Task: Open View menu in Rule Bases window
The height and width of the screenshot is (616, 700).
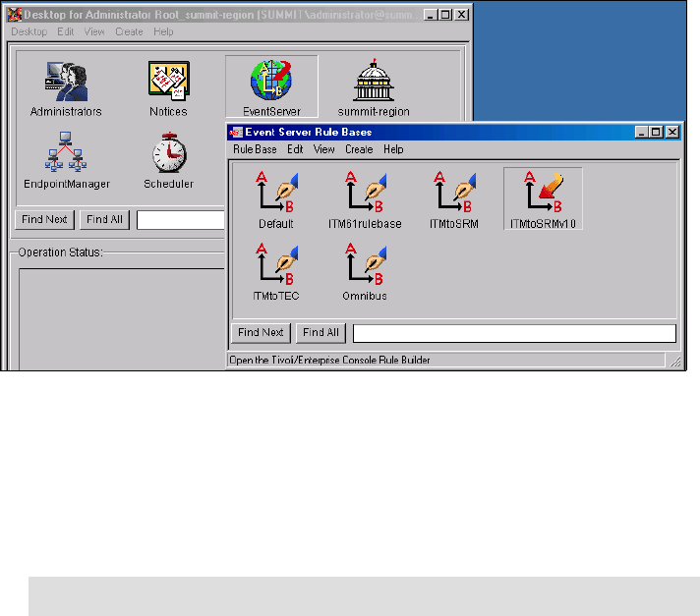Action: point(324,149)
